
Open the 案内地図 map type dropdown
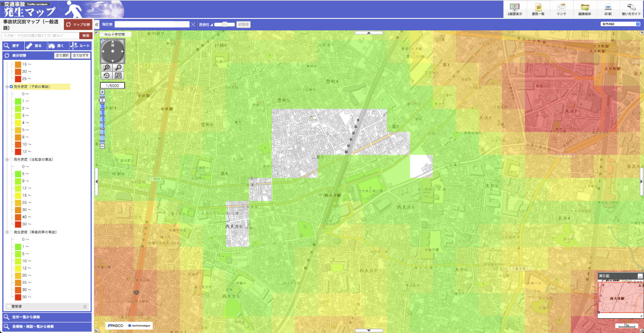pyautogui.click(x=620, y=24)
